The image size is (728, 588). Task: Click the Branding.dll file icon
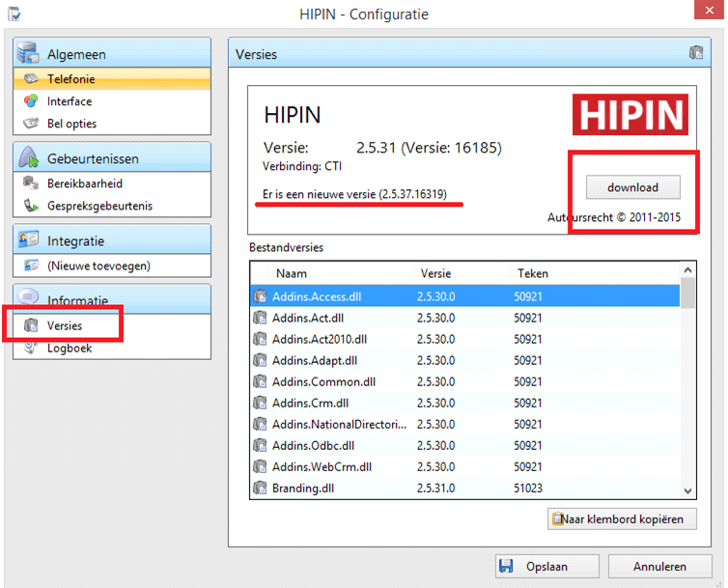point(260,488)
